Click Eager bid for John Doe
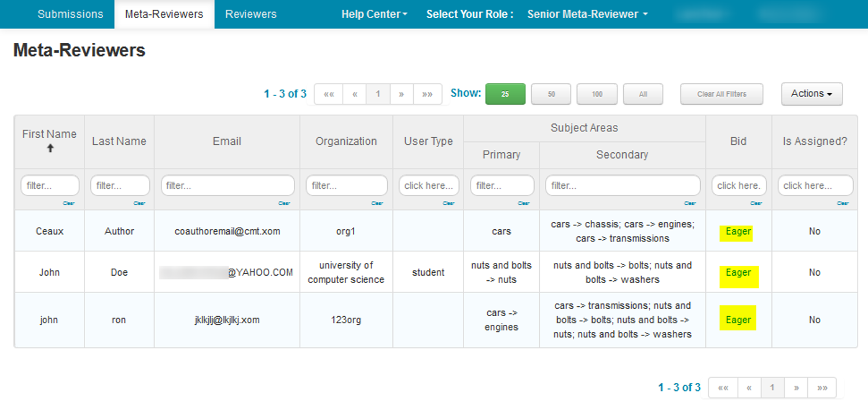This screenshot has height=410, width=868. 738,273
